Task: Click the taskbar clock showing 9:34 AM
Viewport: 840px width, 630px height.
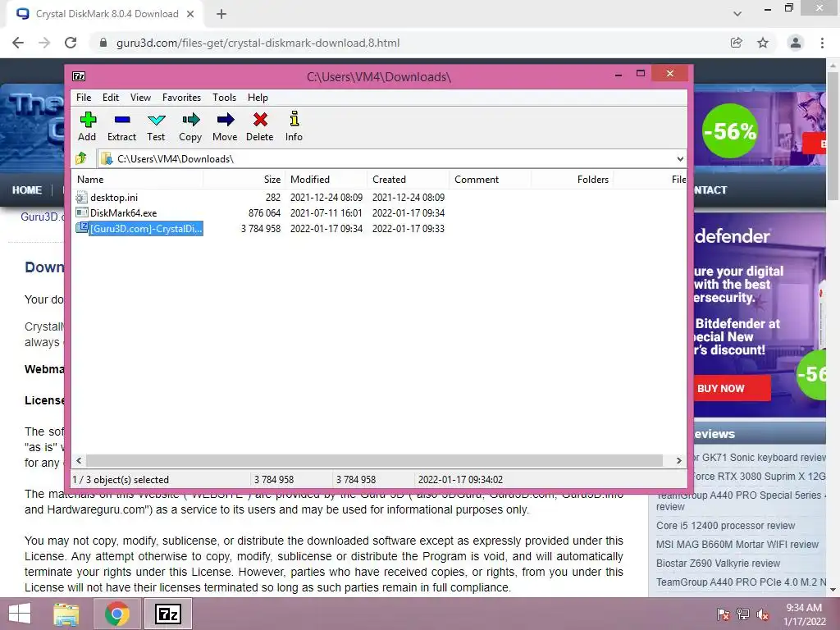Action: click(804, 614)
